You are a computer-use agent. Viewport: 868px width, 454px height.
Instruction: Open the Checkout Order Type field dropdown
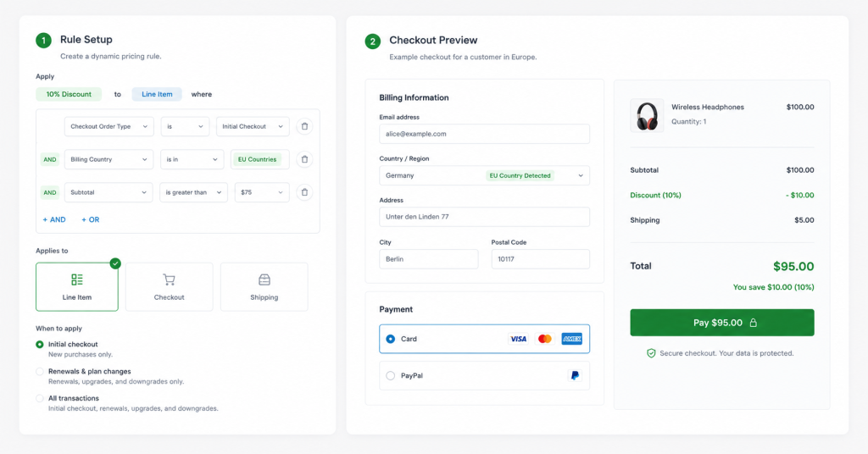(x=108, y=127)
